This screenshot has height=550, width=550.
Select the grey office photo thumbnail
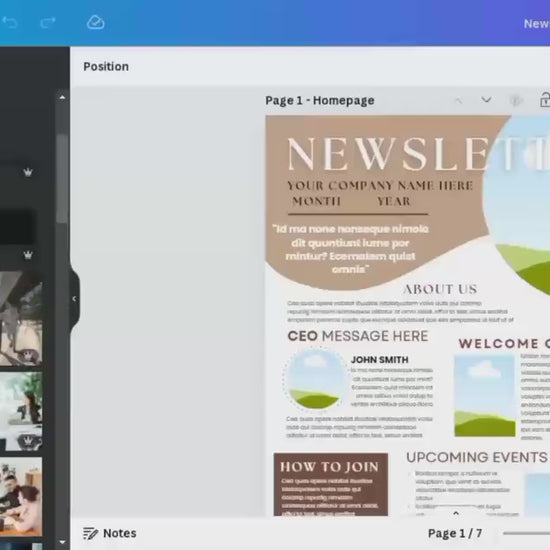(x=21, y=318)
